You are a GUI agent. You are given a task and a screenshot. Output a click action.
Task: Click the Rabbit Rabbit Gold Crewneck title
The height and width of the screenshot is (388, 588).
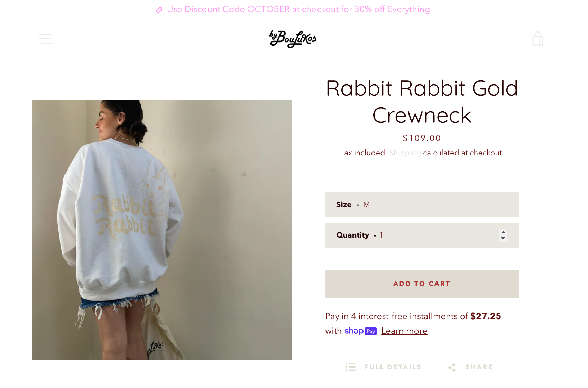pos(422,102)
